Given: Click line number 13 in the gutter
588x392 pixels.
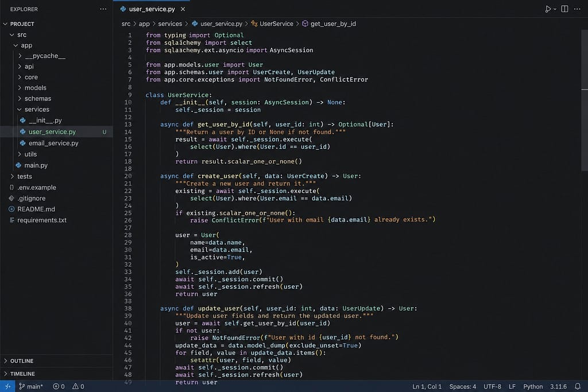Looking at the screenshot, I should click(128, 125).
